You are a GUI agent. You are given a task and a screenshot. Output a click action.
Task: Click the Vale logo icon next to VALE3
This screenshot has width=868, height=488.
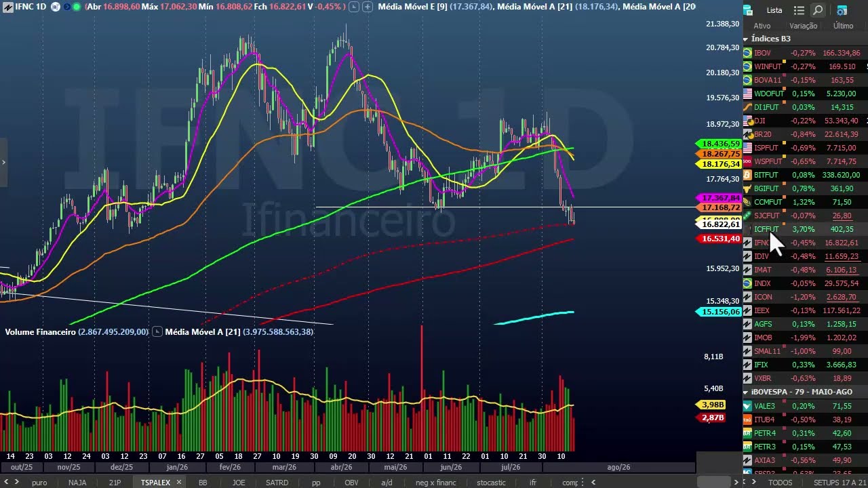coord(747,406)
